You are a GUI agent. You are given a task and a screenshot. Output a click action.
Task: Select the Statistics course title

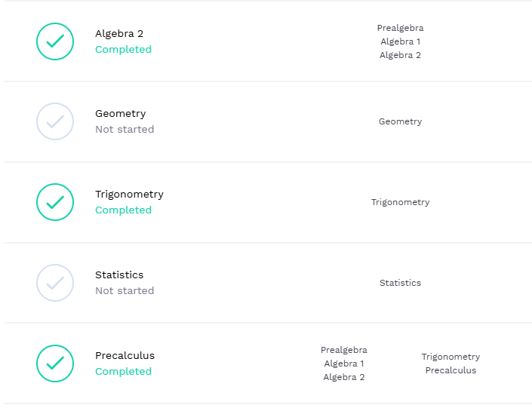point(119,275)
